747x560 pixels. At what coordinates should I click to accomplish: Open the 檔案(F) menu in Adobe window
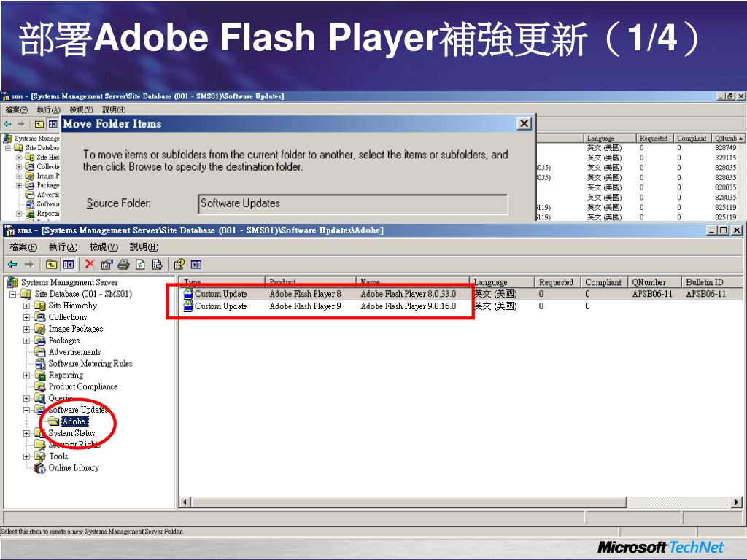coord(23,246)
